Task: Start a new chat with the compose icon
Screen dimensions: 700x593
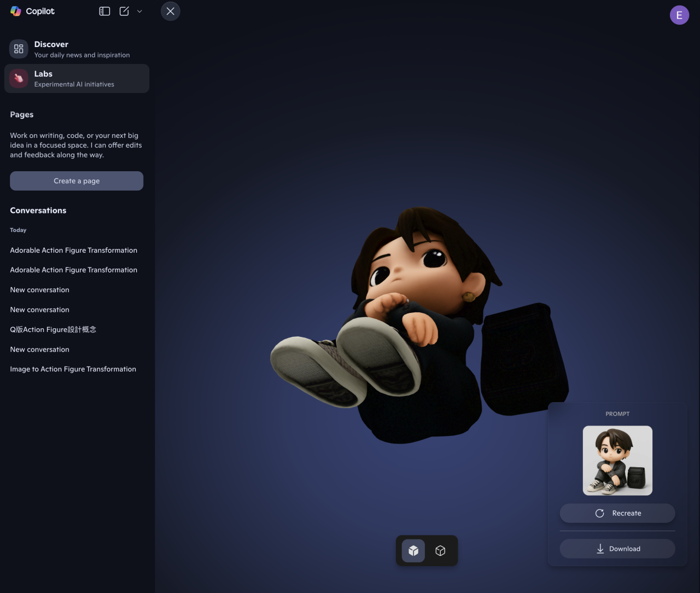Action: pyautogui.click(x=124, y=11)
